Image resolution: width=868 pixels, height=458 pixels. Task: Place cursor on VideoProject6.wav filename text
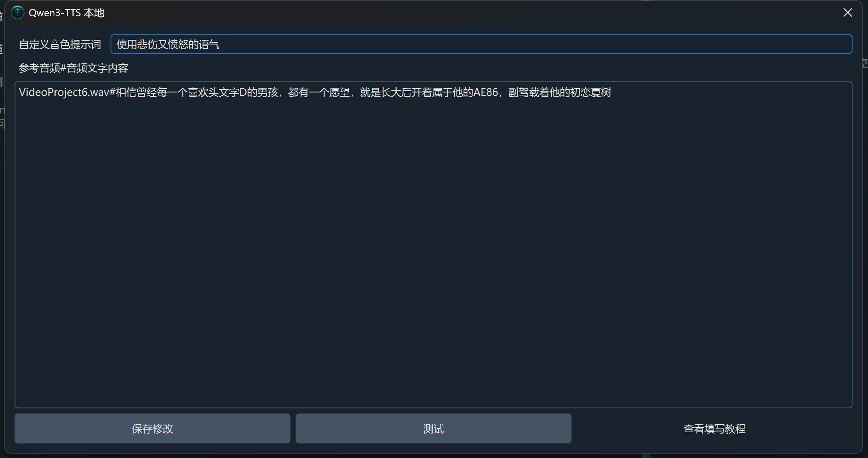click(x=64, y=92)
